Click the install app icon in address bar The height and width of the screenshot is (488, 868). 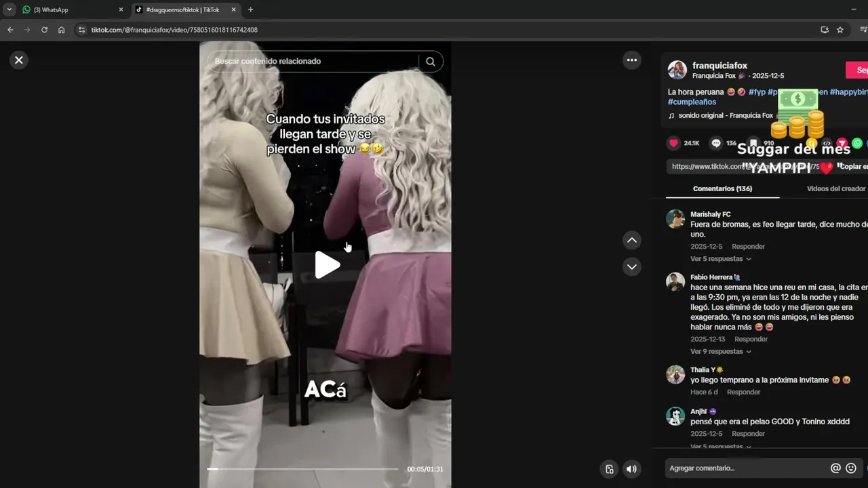pos(825,30)
